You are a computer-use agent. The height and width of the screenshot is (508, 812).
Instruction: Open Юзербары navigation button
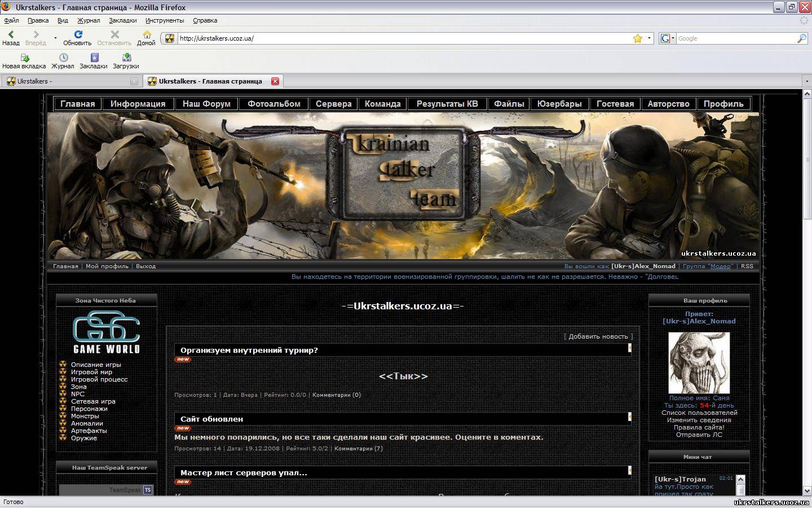click(559, 104)
